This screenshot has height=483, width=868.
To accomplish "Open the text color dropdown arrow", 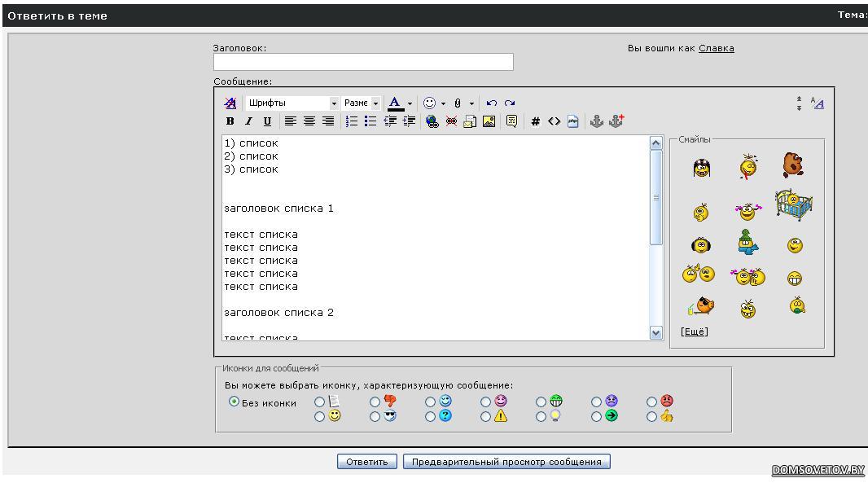I will [x=410, y=103].
